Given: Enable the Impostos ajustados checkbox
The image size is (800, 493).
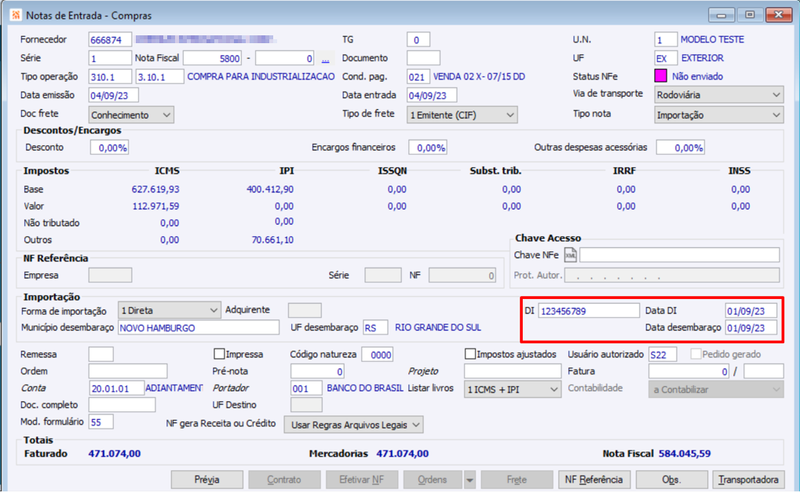Looking at the screenshot, I should pos(470,354).
